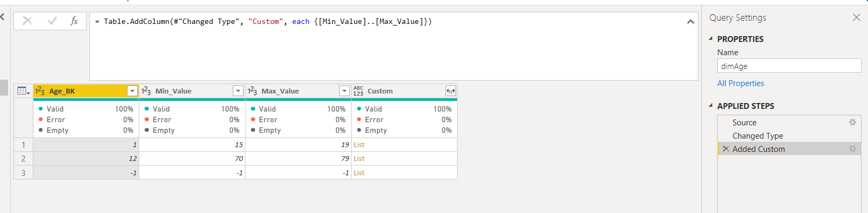Delete the Added Custom step
The width and height of the screenshot is (868, 213).
pos(726,149)
